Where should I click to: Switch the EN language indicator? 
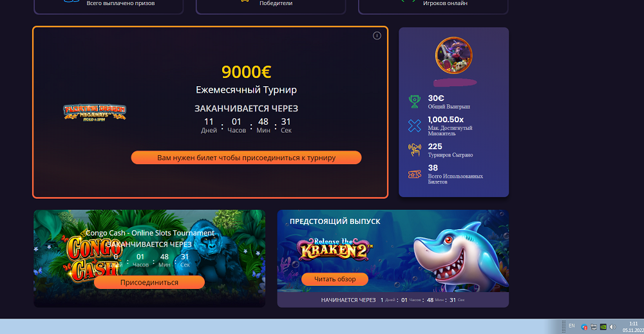pyautogui.click(x=572, y=326)
